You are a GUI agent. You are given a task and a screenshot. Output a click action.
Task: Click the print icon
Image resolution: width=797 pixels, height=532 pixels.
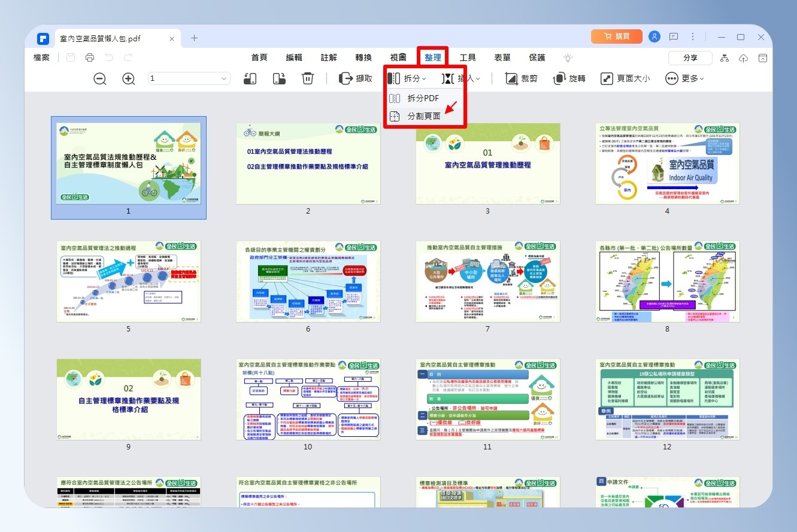click(90, 57)
